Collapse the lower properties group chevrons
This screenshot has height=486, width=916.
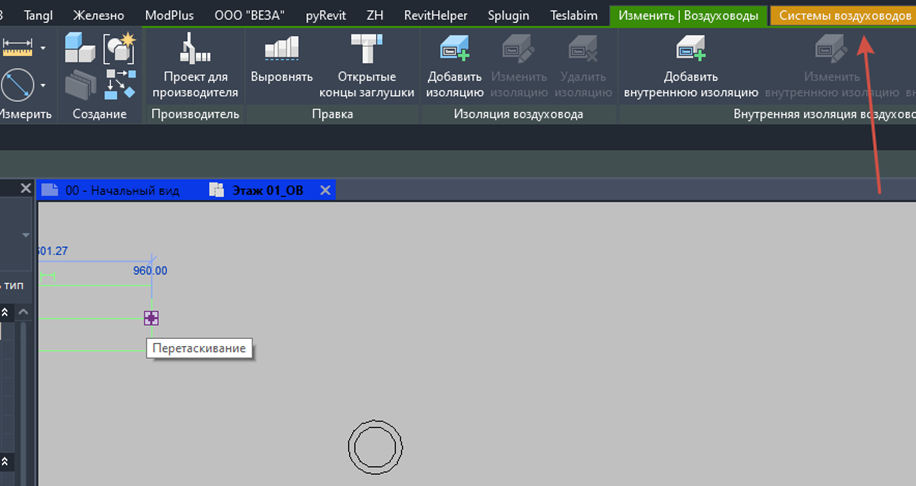pos(5,461)
